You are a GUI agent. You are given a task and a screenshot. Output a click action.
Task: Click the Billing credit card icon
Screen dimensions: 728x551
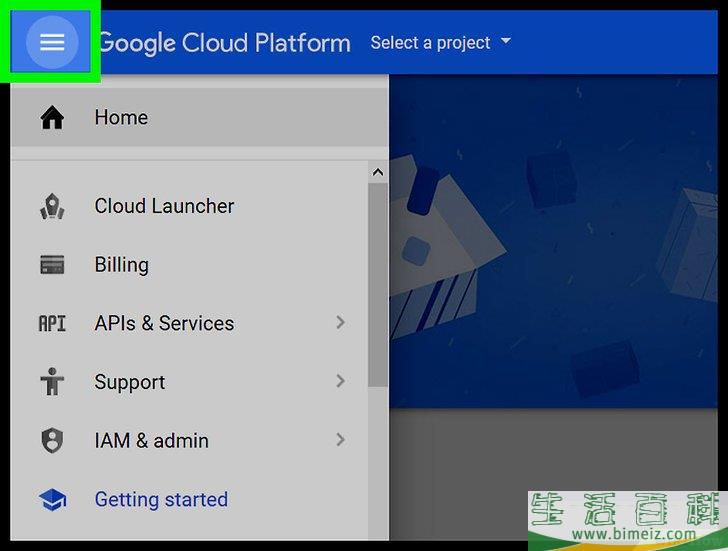point(52,265)
